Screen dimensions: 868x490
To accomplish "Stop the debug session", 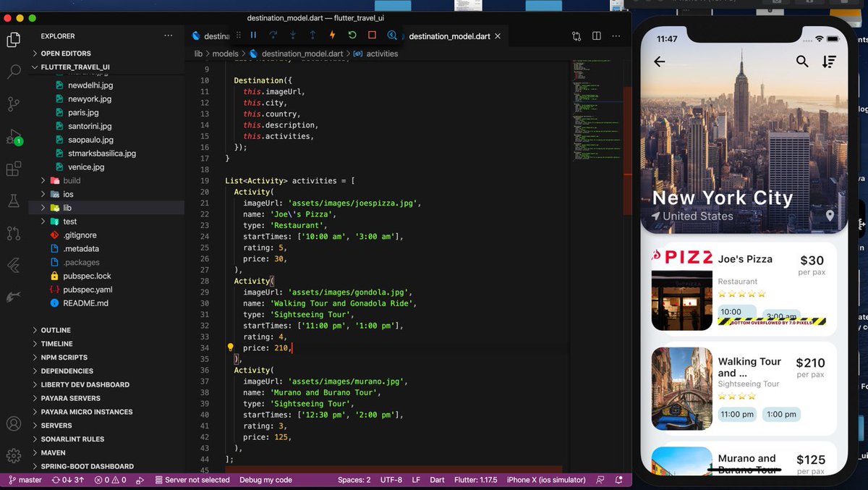I will tap(372, 35).
